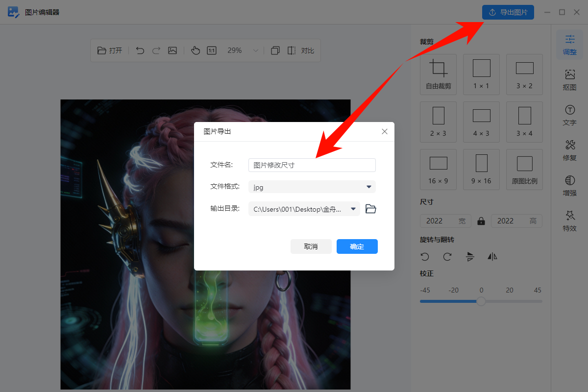Toggle the aspect ratio lock in 尺寸
Screen dimensions: 588x392
click(481, 220)
